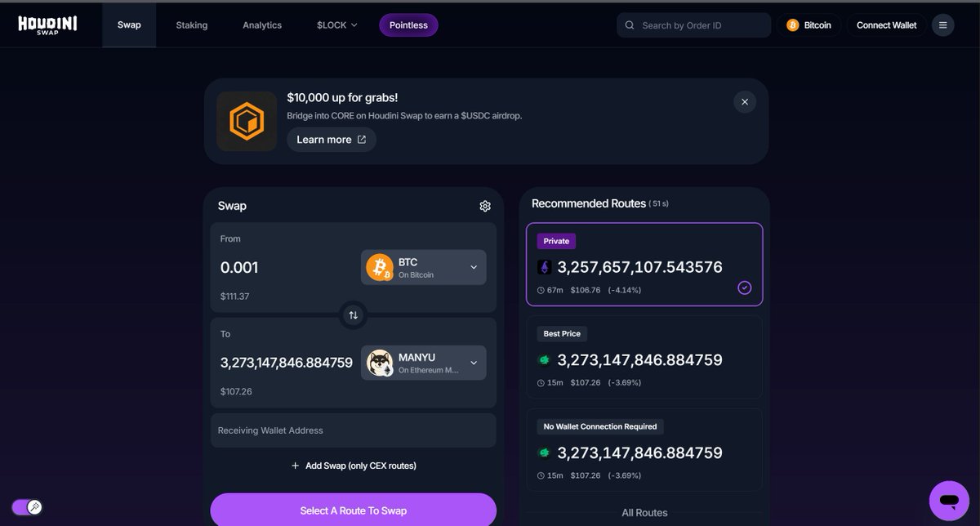Viewport: 980px width, 526px height.
Task: Click Add Swap (only CEX routes)
Action: pos(354,466)
